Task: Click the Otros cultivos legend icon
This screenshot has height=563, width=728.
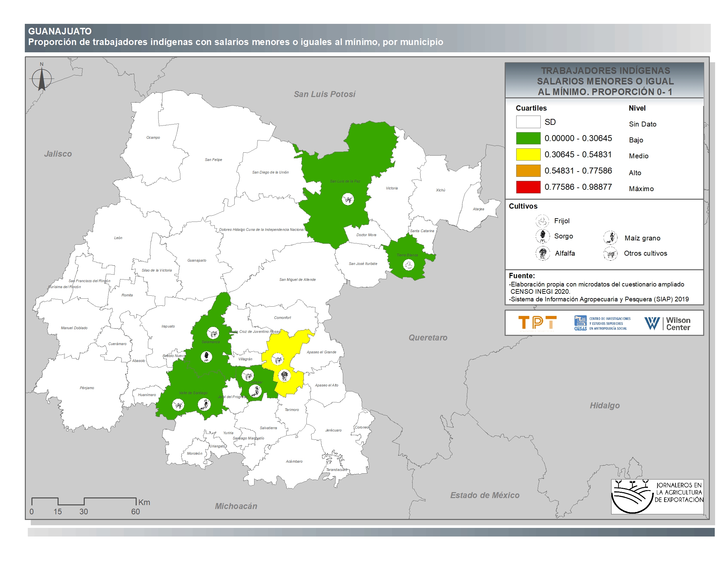Action: 610,253
